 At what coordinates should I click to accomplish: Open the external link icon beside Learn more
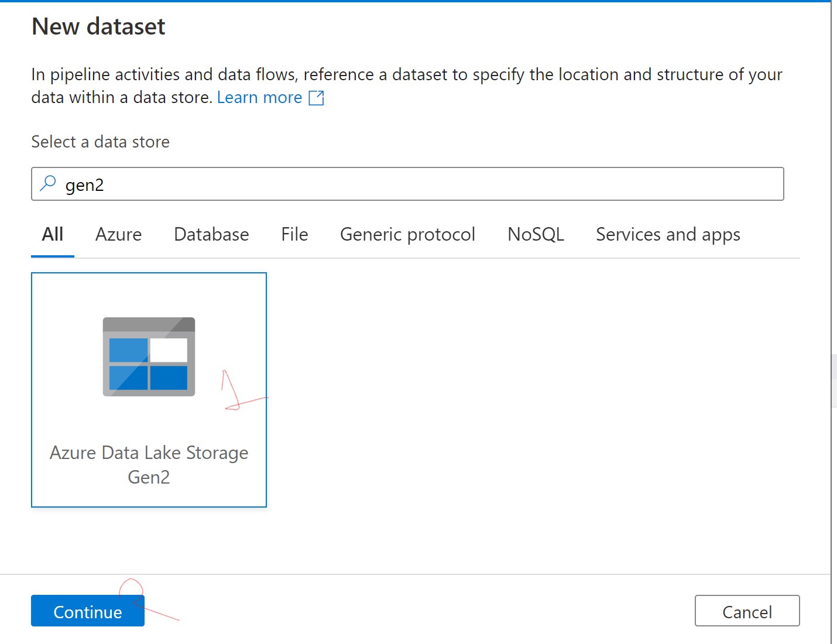[x=316, y=98]
